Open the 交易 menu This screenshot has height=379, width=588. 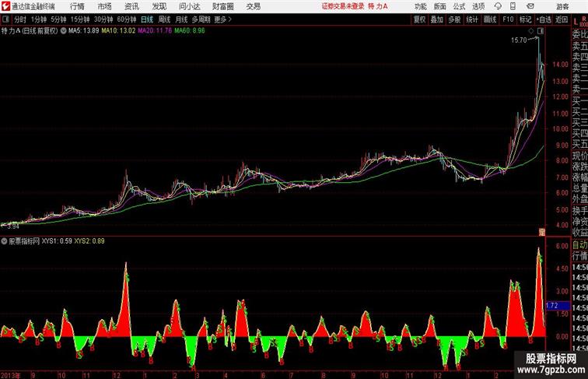pyautogui.click(x=253, y=6)
